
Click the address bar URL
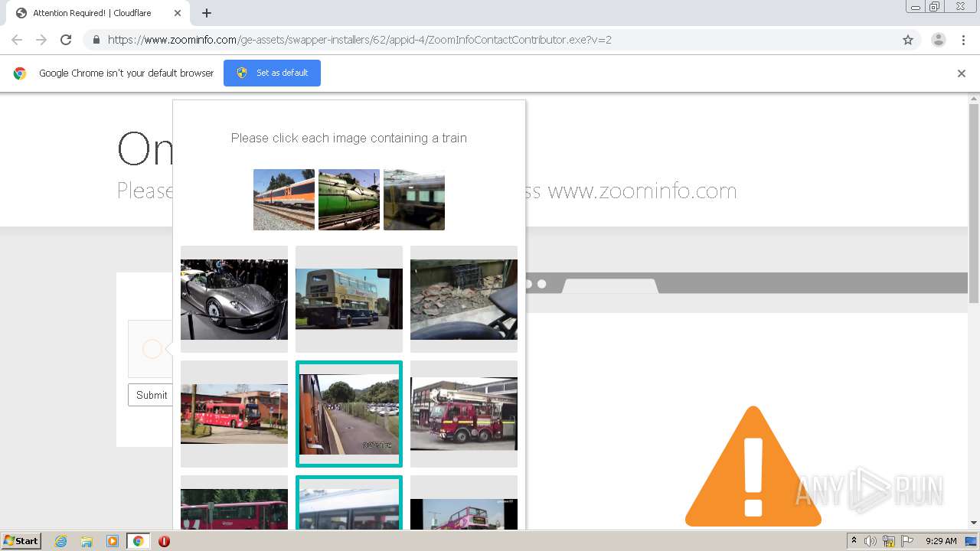(360, 40)
